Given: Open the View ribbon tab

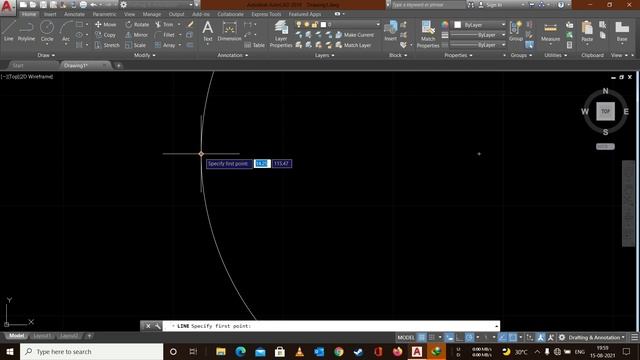Looking at the screenshot, I should click(x=129, y=14).
